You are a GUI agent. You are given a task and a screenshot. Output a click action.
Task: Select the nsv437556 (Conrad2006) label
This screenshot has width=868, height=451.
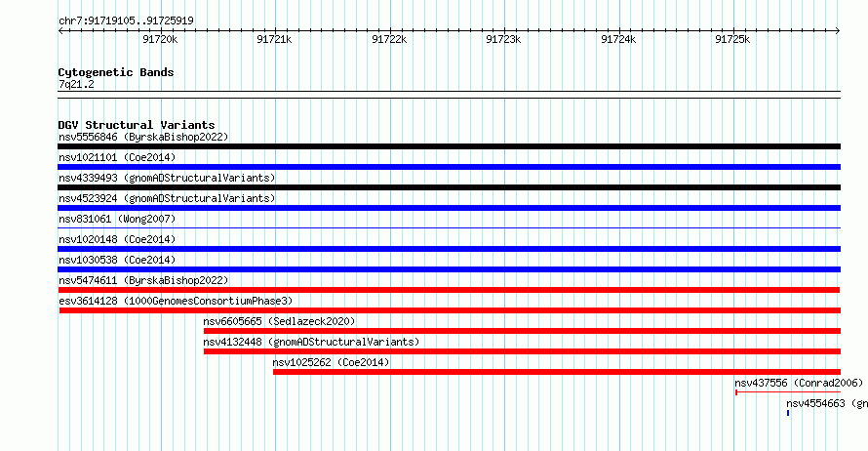click(799, 383)
